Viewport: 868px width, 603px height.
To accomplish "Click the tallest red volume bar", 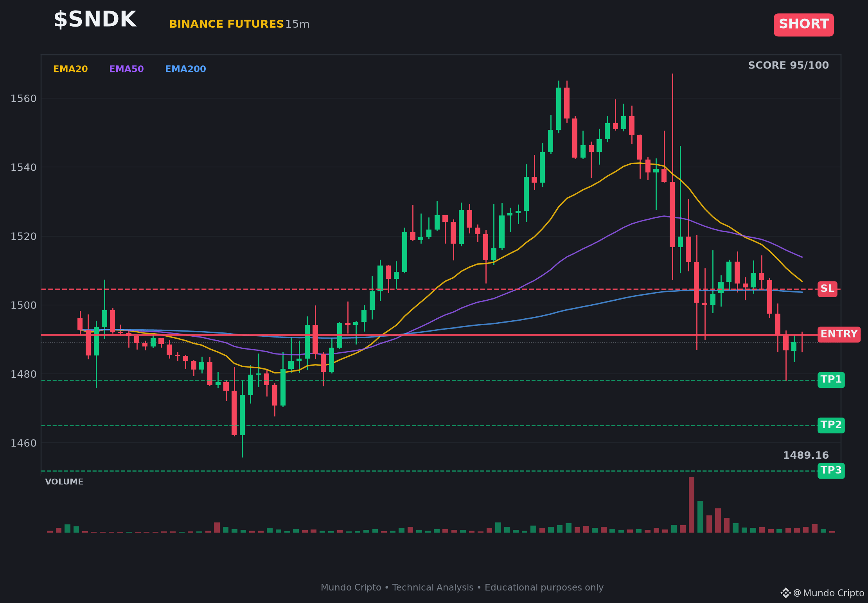I will [x=692, y=504].
